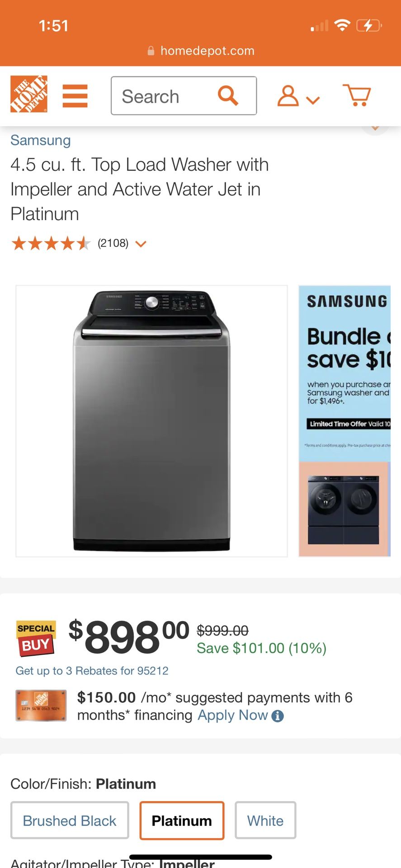The image size is (401, 868).
Task: Select Brushed Black color option
Action: pos(70,821)
